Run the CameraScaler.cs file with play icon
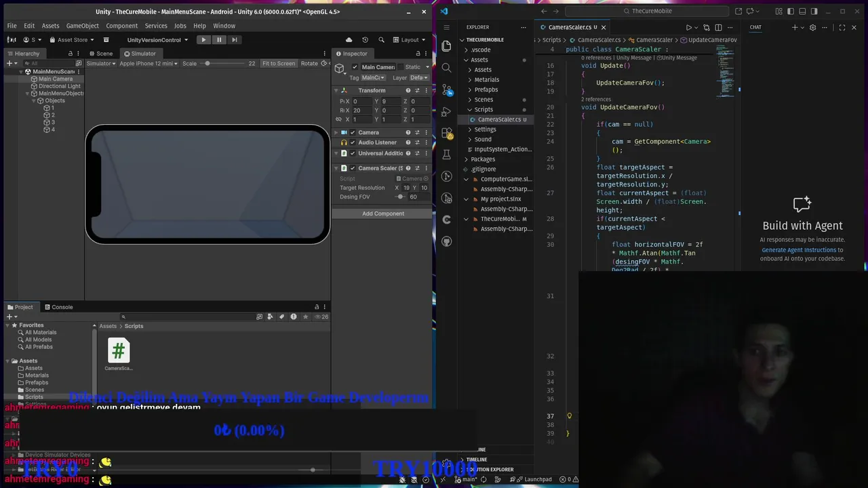 [x=689, y=28]
